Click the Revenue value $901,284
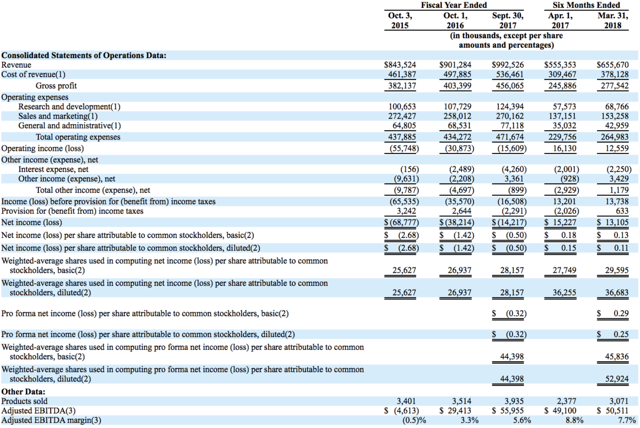640x428 pixels. tap(455, 65)
